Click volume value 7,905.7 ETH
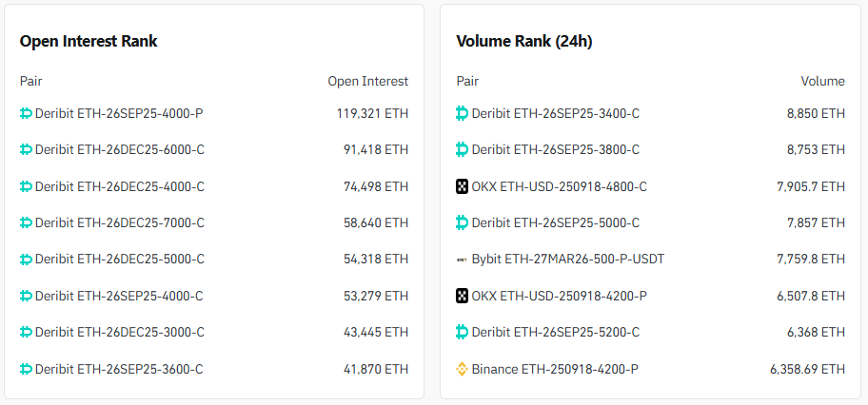The image size is (868, 405). (811, 186)
